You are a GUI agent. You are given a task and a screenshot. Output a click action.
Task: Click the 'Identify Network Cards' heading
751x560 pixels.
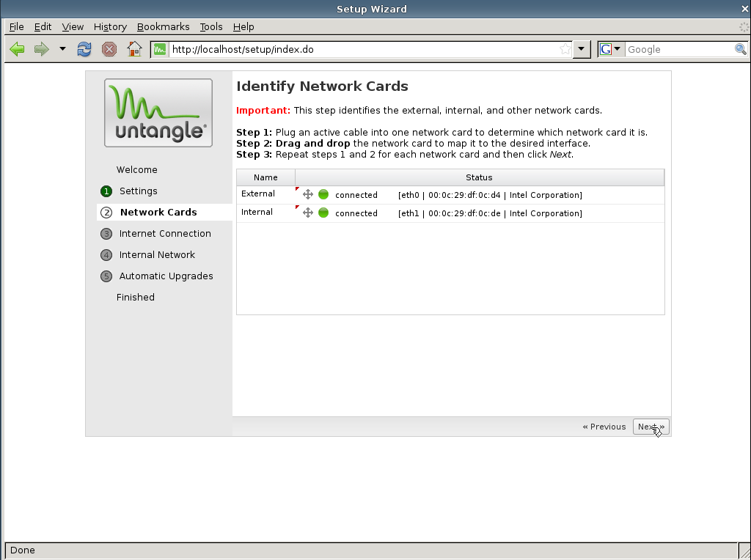point(323,86)
